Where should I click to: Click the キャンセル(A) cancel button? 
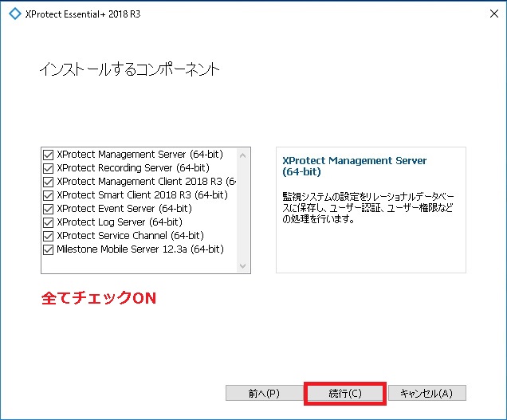pyautogui.click(x=426, y=393)
